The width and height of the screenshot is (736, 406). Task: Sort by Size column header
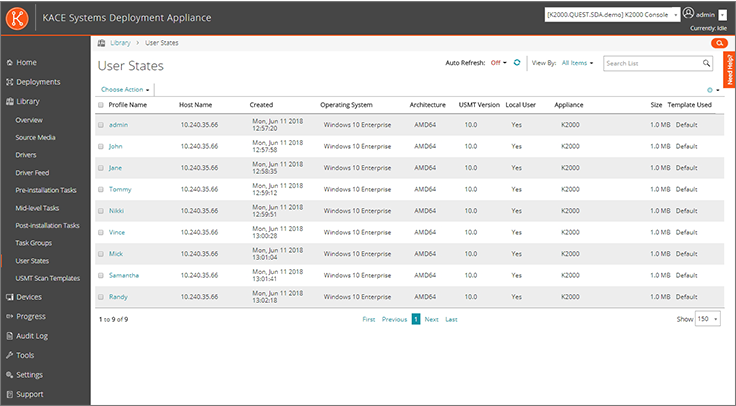(x=656, y=105)
